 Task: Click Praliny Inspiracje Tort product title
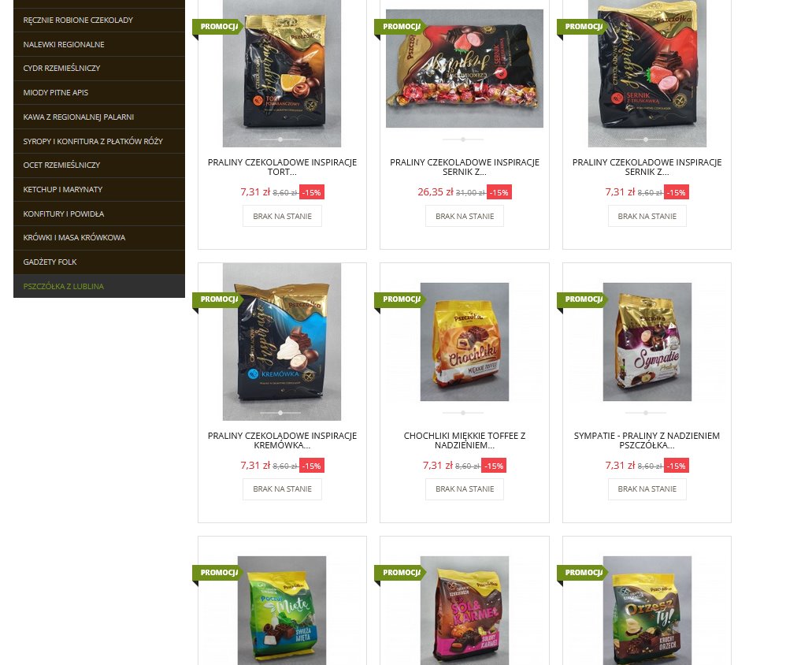(282, 167)
